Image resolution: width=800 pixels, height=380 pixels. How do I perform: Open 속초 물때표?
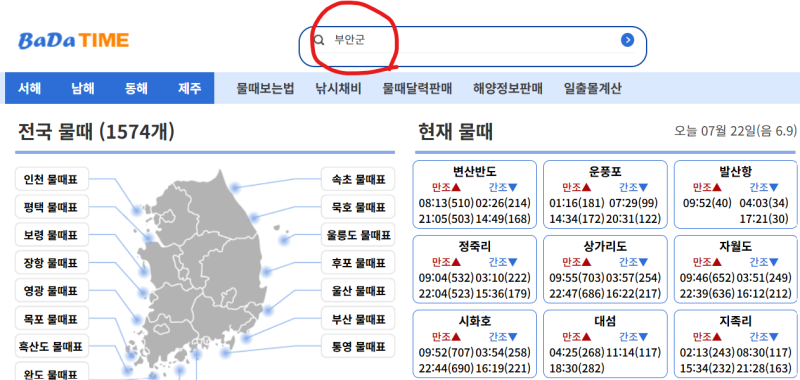(x=358, y=179)
